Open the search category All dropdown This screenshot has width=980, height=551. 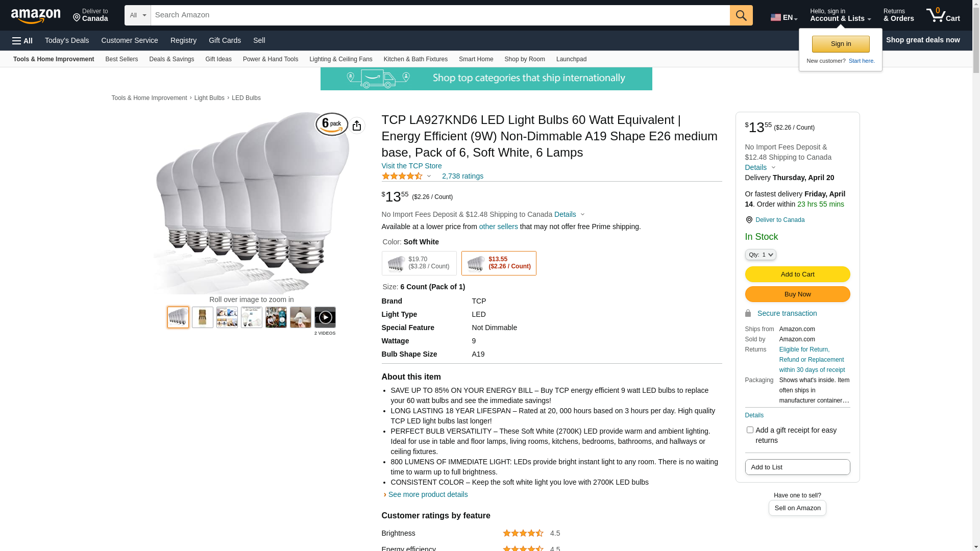coord(138,15)
